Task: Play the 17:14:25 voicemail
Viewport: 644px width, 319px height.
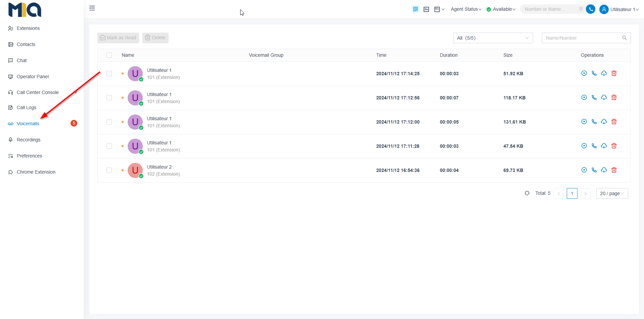Action: coord(584,73)
